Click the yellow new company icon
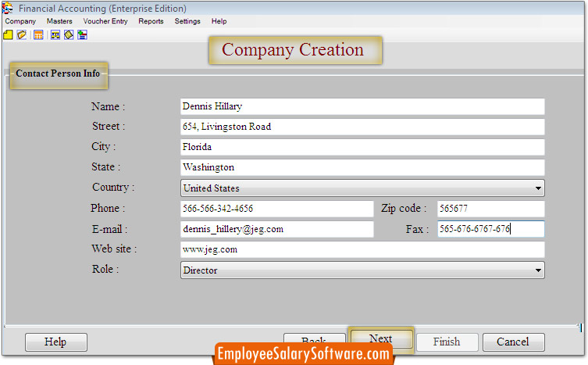This screenshot has width=588, height=365. click(x=8, y=35)
